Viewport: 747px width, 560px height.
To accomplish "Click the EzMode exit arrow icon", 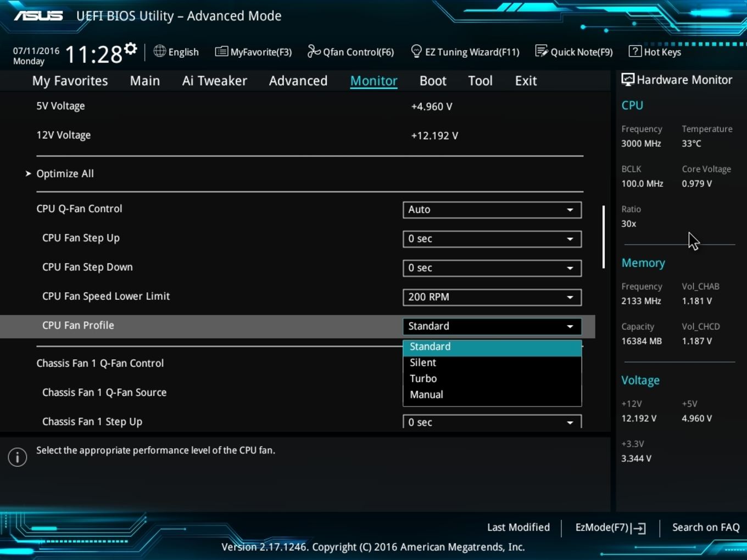I will 639,528.
